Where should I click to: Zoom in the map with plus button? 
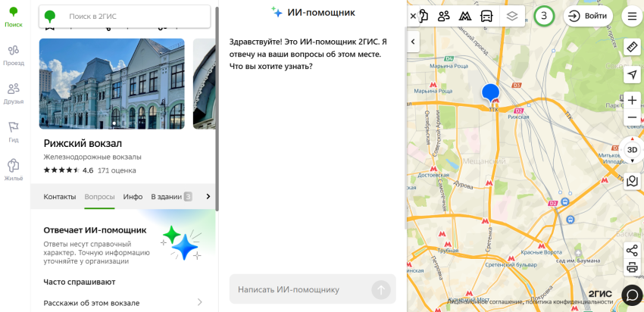coord(632,100)
